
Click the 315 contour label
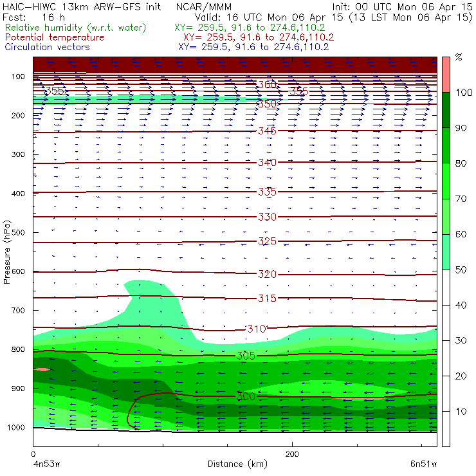point(267,298)
